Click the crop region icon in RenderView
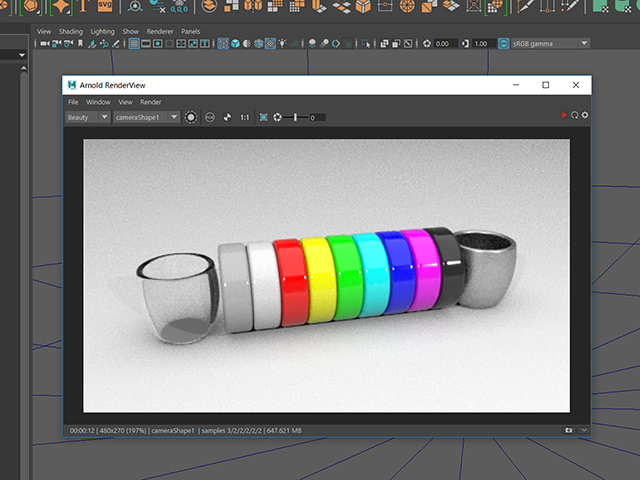Screen dimensions: 640x480 tap(264, 118)
